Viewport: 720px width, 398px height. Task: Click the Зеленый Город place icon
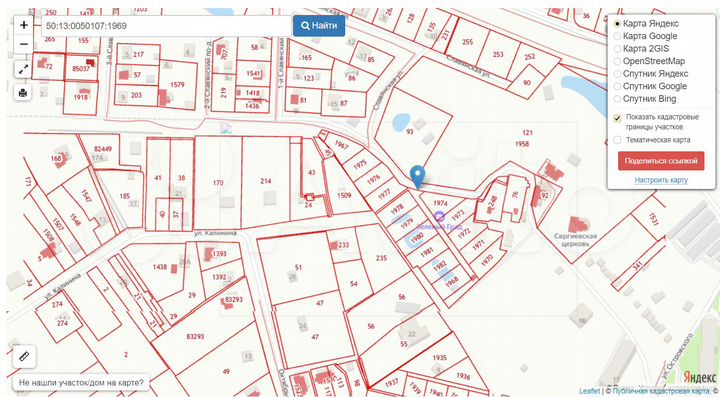click(x=439, y=215)
